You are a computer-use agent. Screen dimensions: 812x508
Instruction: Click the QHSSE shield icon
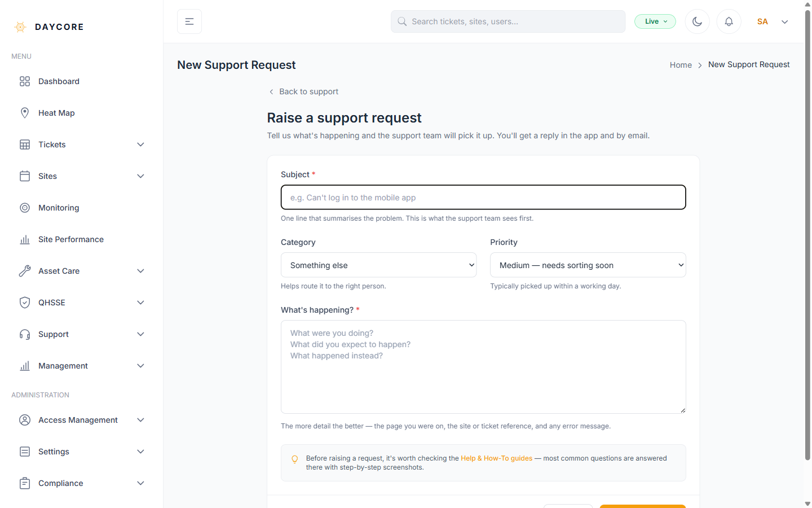click(25, 303)
